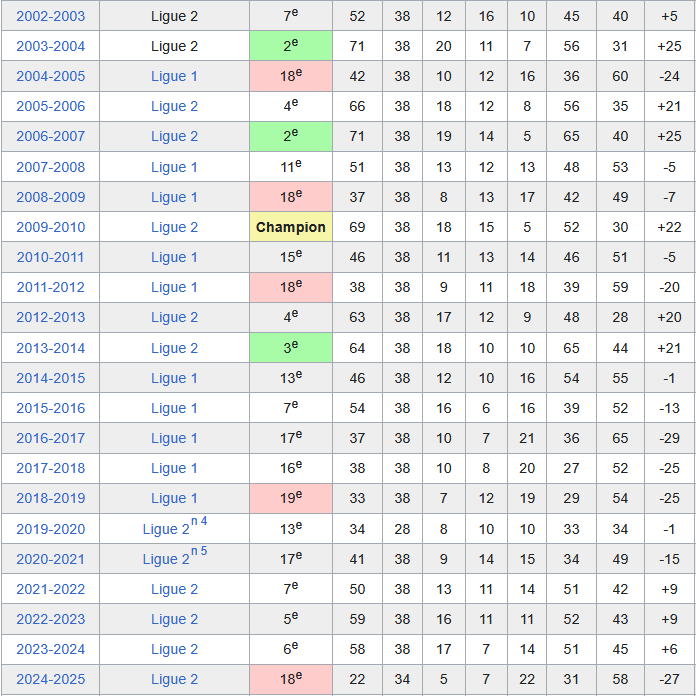Open footnote n 4 beside 2019-2020 Ligue 2
The height and width of the screenshot is (696, 696).
[x=199, y=522]
